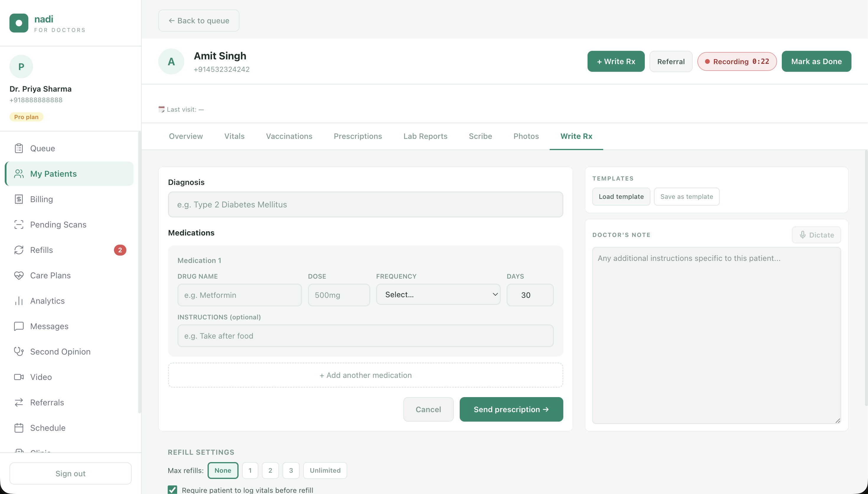Click the Billing receipt icon
The height and width of the screenshot is (494, 868).
pos(19,199)
